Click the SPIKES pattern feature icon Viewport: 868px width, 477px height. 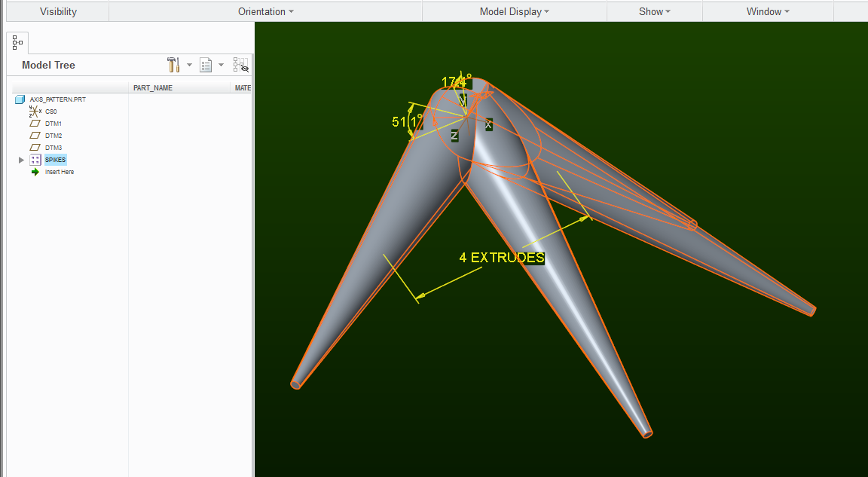pos(35,160)
